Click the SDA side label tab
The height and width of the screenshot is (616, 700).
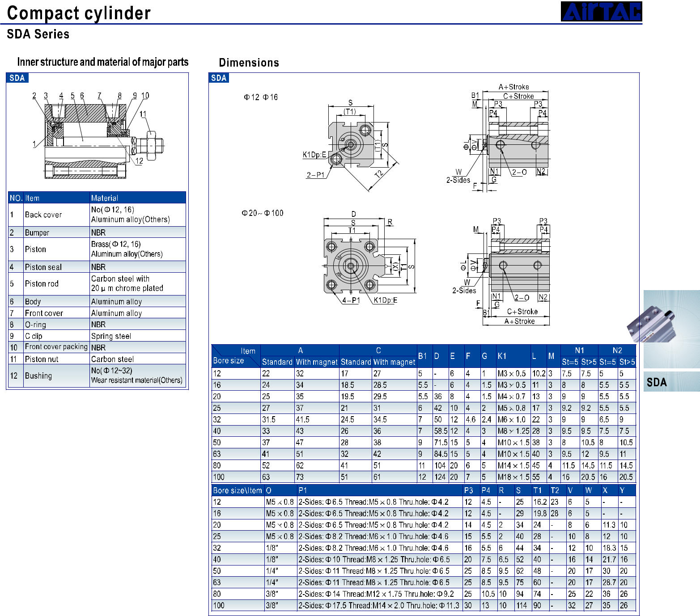(x=671, y=382)
